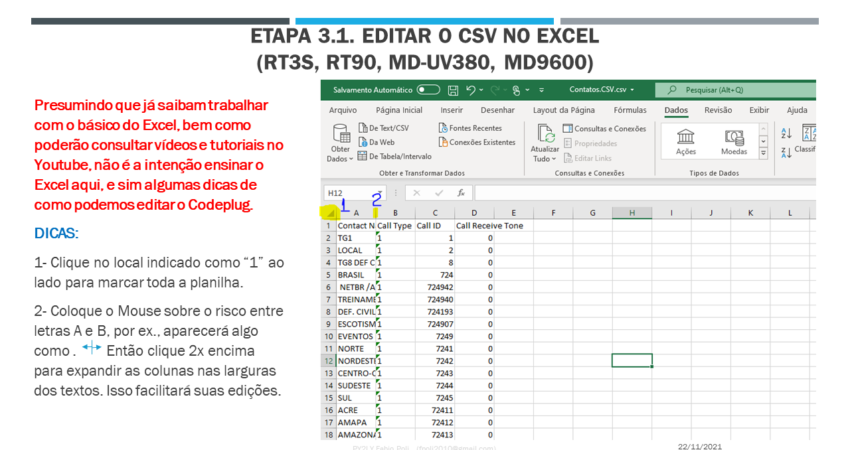Click the ACRE contact cell
This screenshot has width=850, height=450.
pos(356,410)
